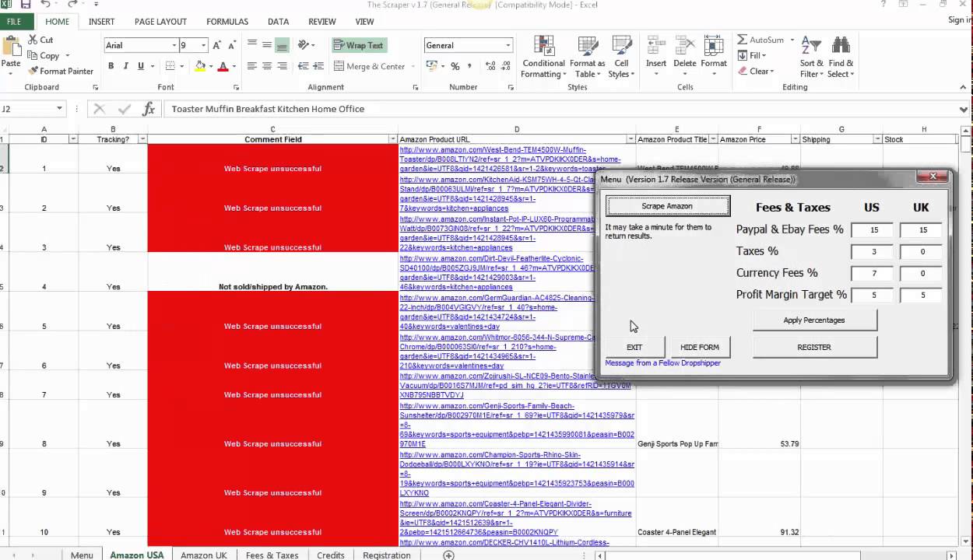Click the formula bar text

268,109
